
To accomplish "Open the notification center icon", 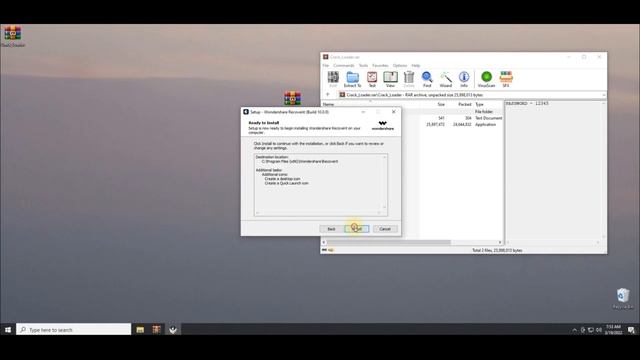I will (x=631, y=330).
